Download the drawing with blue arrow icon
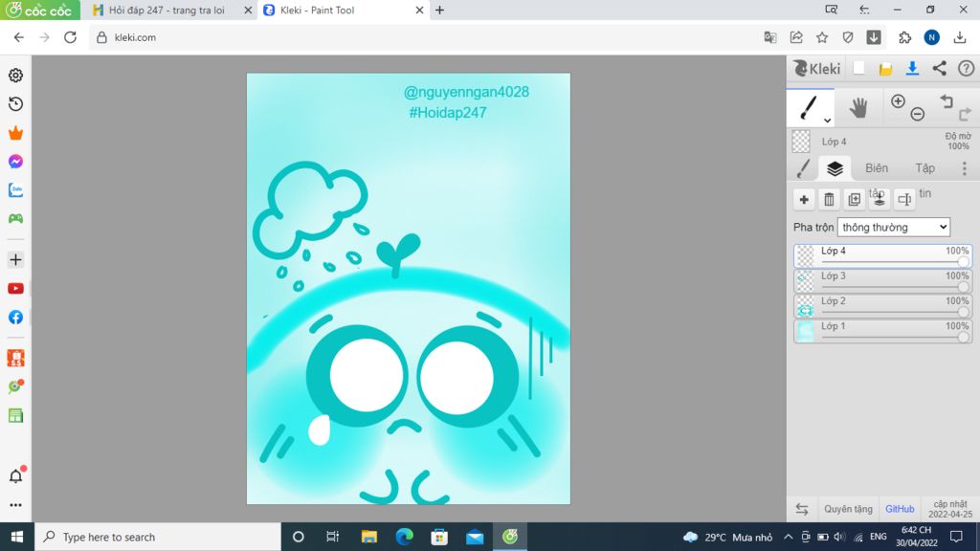980x551 pixels. [x=912, y=68]
